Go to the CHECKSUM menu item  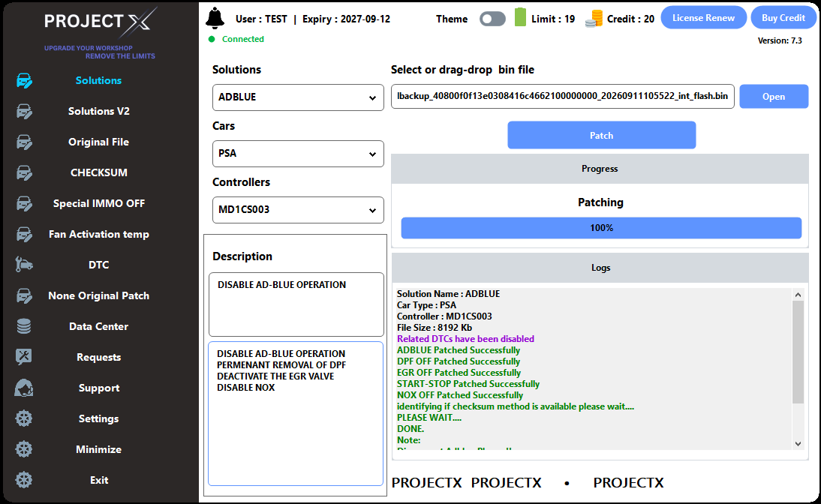(x=98, y=172)
